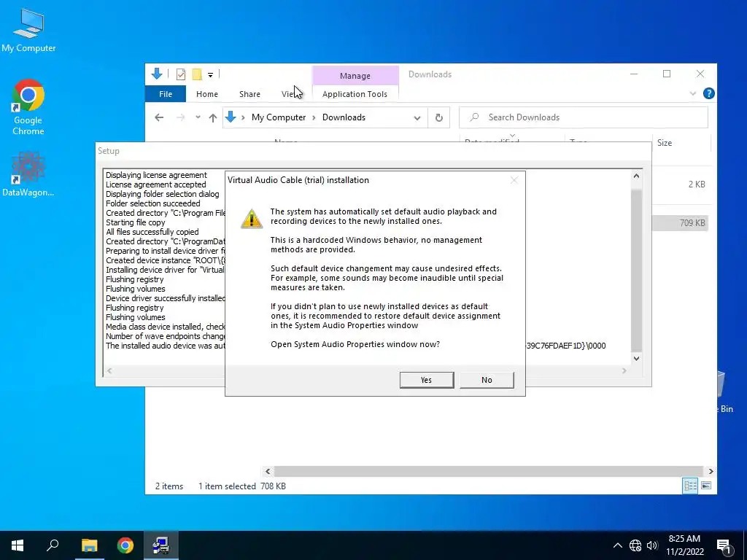Open File Explorer from the taskbar
747x560 pixels.
pos(89,545)
